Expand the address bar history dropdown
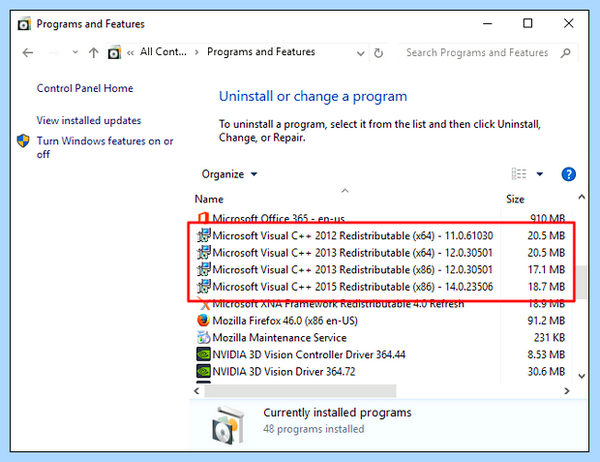The image size is (600, 462). (360, 53)
